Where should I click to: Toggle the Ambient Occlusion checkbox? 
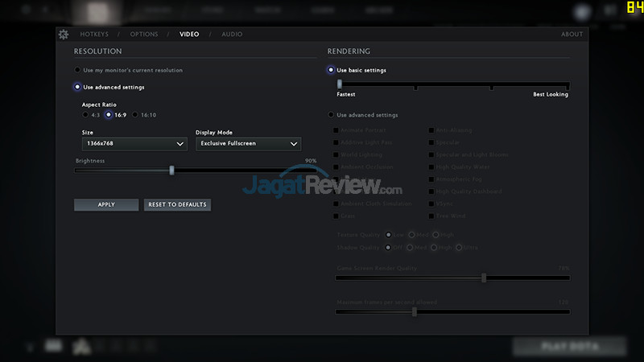coord(336,167)
